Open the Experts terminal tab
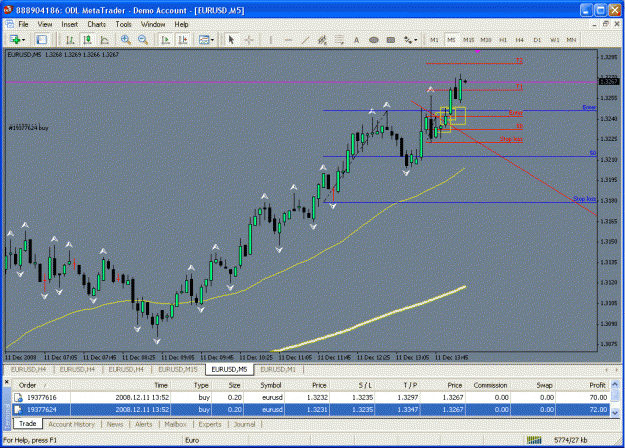Image resolution: width=625 pixels, height=448 pixels. click(x=210, y=424)
